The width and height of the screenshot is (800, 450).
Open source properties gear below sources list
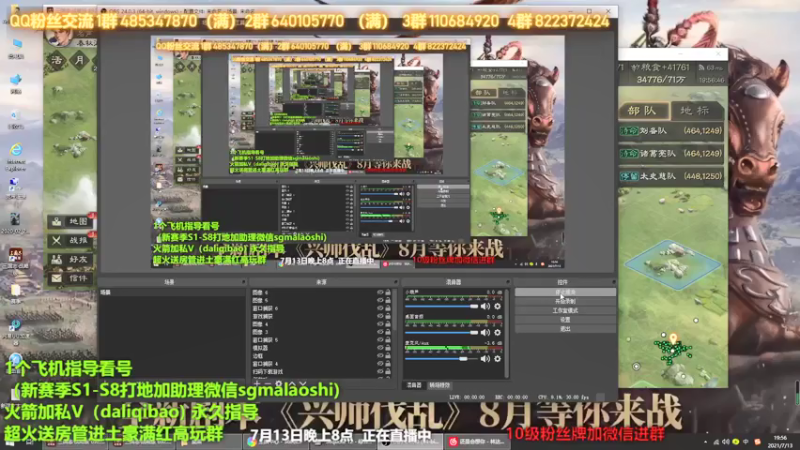coord(279,384)
